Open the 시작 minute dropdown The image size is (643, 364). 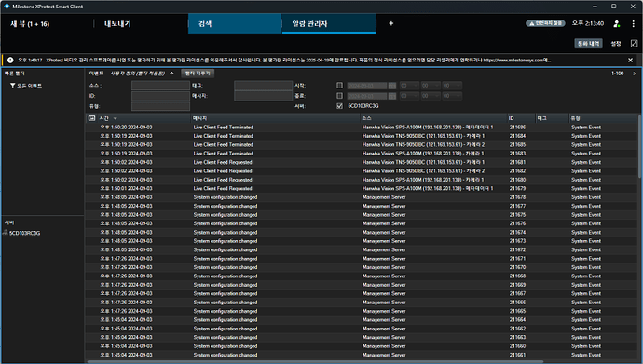pyautogui.click(x=431, y=86)
